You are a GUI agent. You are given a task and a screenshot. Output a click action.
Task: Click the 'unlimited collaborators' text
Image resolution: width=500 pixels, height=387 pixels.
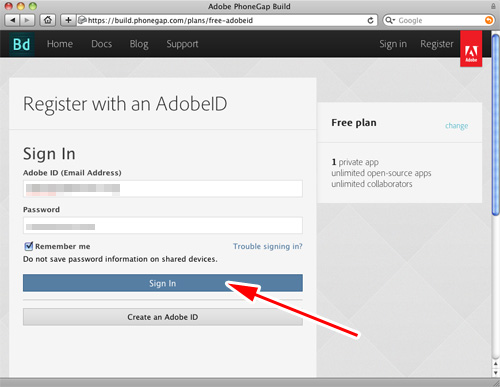point(372,184)
